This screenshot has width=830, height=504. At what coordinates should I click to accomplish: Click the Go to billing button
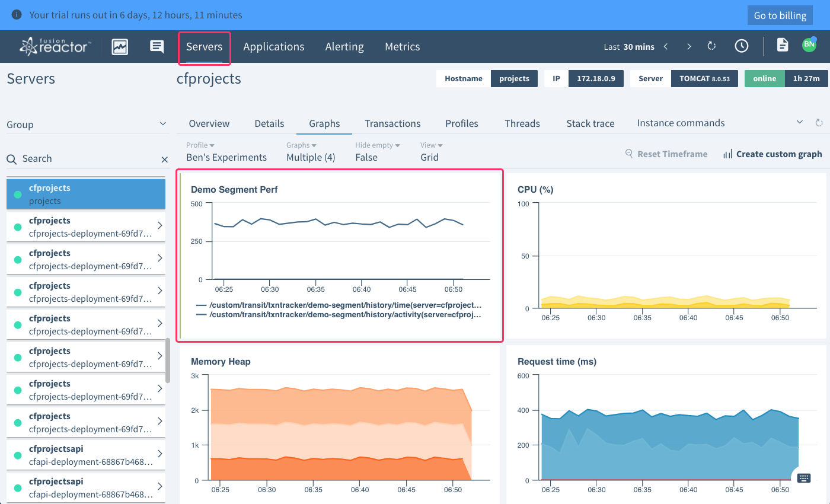pos(780,15)
